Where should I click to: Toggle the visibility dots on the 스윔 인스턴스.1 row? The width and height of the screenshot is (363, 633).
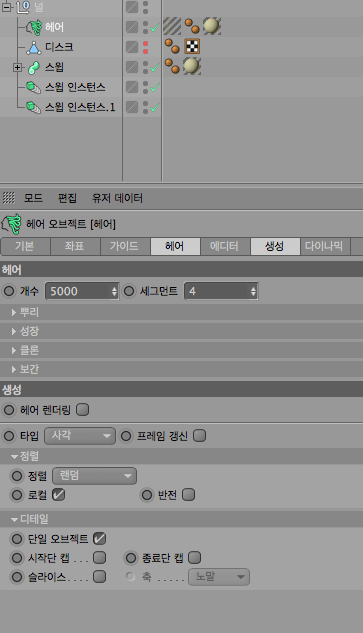tap(145, 107)
